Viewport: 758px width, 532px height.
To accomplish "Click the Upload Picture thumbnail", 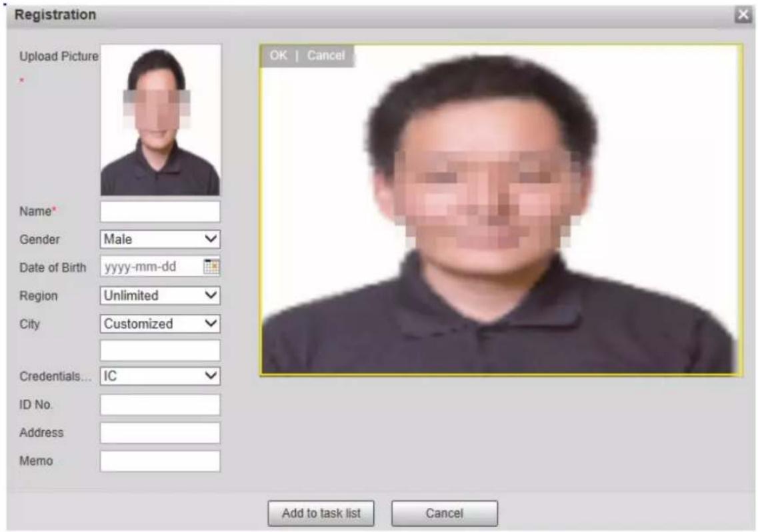I will click(161, 120).
